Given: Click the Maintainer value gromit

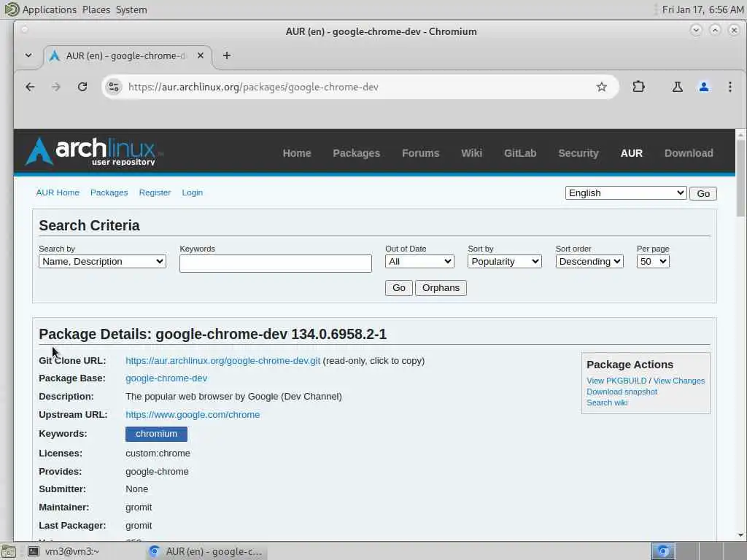Looking at the screenshot, I should click(139, 507).
